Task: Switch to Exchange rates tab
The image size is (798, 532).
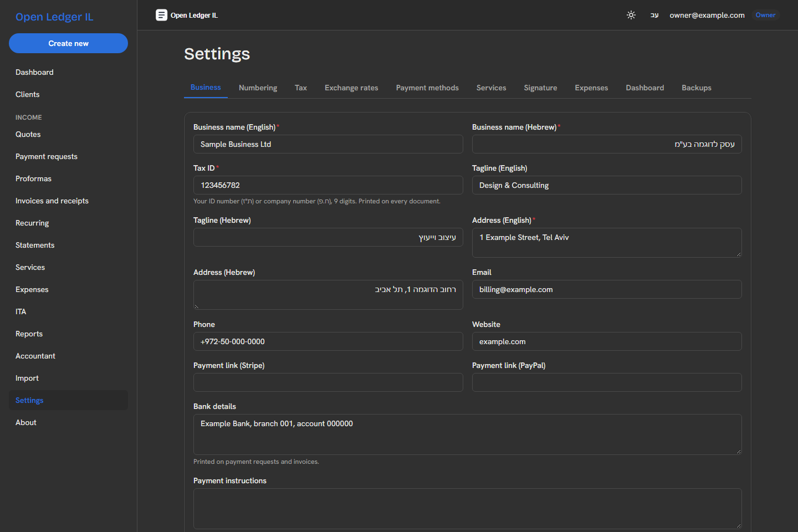Action: pos(351,88)
